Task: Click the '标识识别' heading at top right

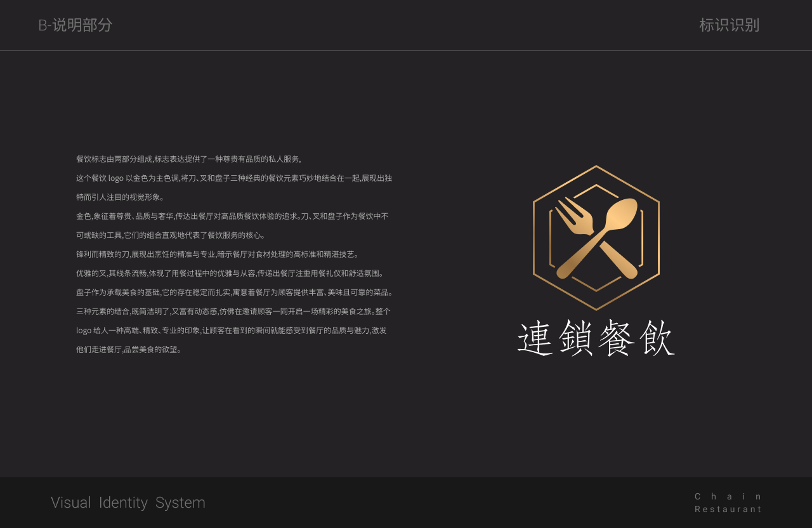Action: (x=729, y=25)
